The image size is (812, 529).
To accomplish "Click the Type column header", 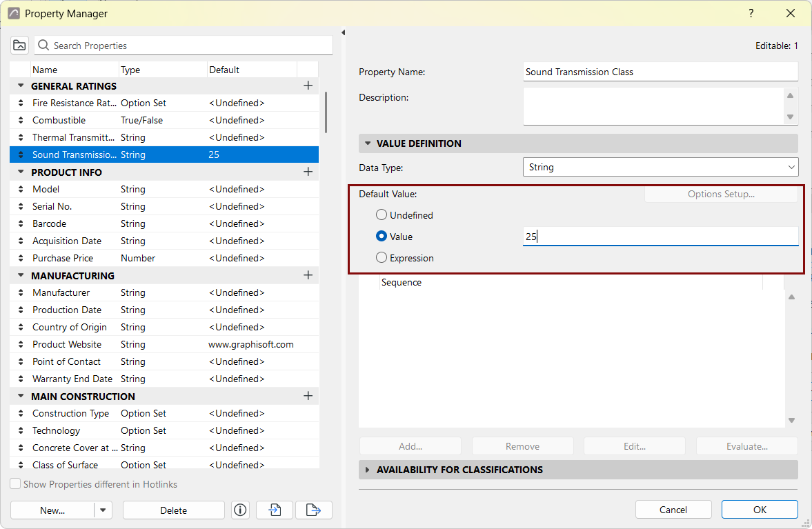I will [163, 70].
